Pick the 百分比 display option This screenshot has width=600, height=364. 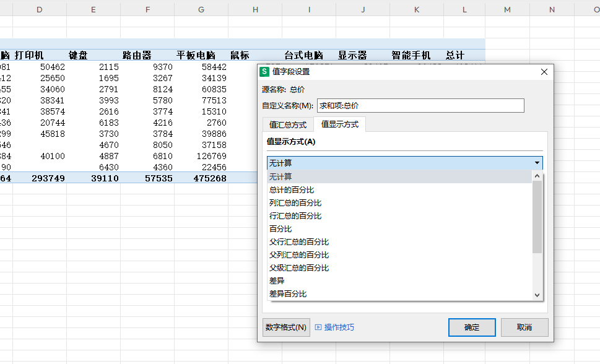(x=280, y=229)
